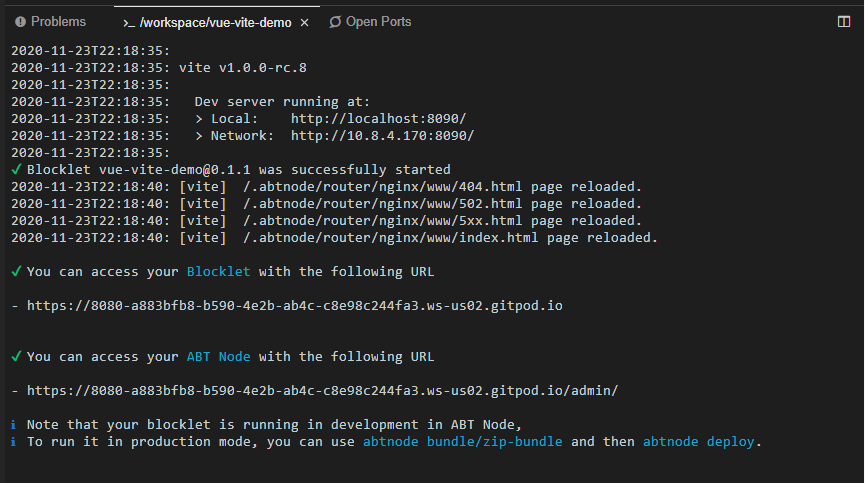Viewport: 865px width, 483px height.
Task: Click the blue 'Blocklet' highlighted word
Action: point(218,271)
